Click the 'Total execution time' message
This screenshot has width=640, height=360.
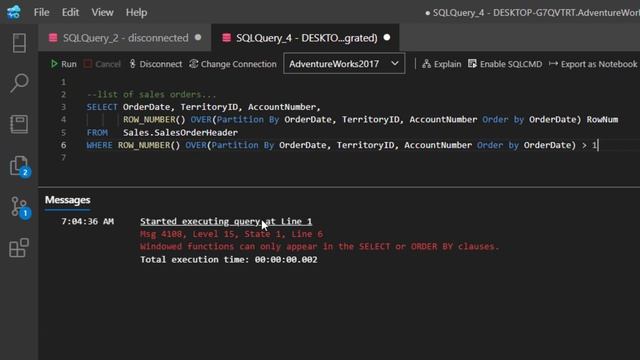229,260
